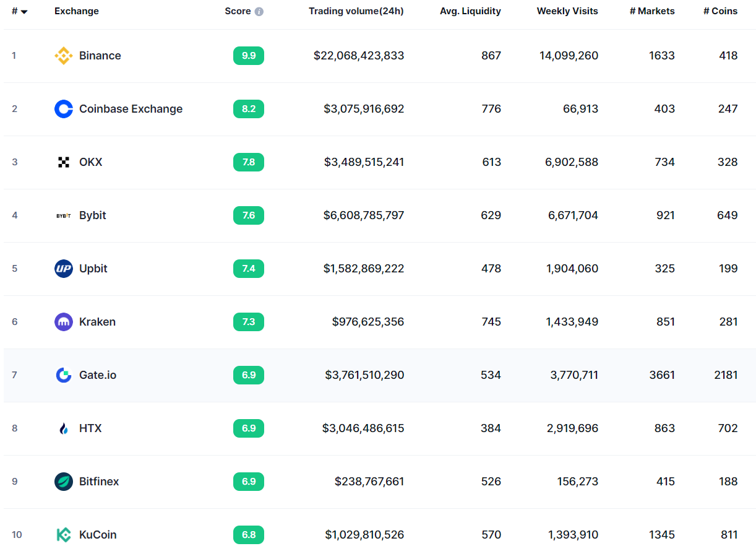
Task: Click the Bitfinex logo icon
Action: coord(64,482)
